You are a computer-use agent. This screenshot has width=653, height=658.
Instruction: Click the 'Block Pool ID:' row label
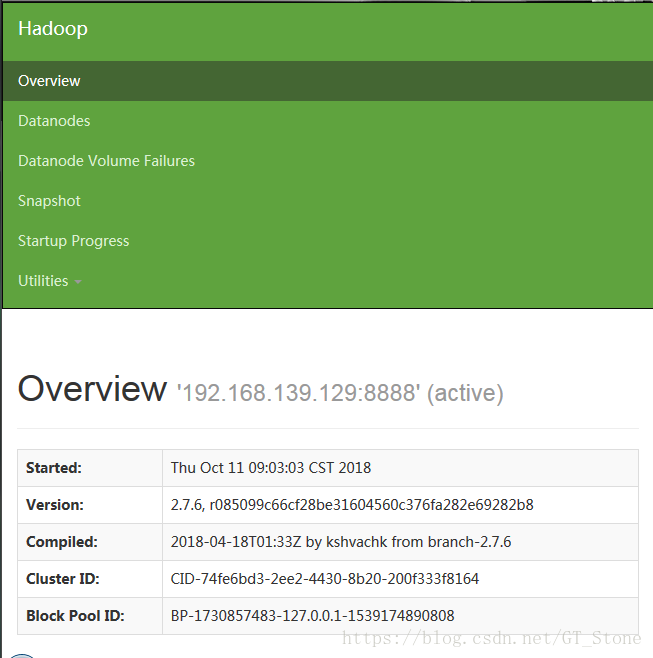(75, 616)
